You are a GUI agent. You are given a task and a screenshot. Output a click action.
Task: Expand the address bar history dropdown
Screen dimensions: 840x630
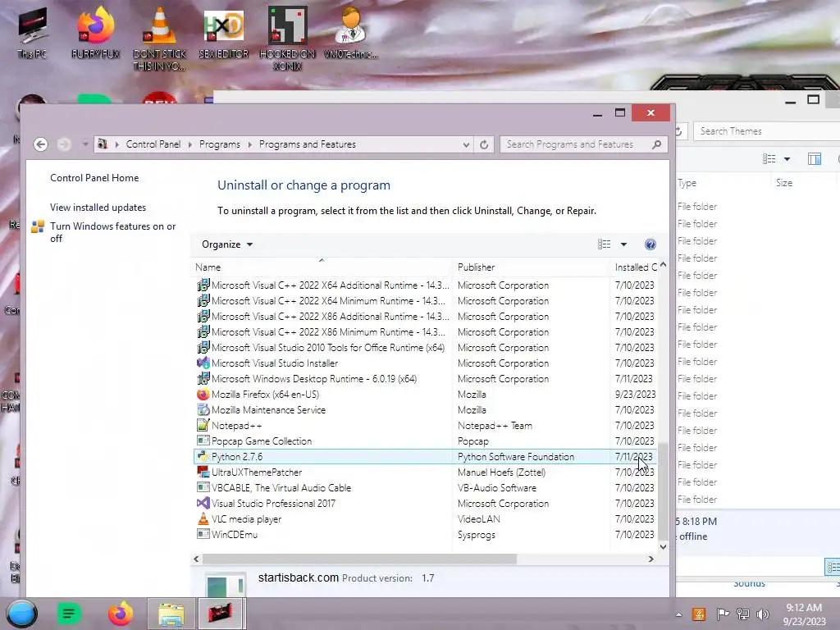click(466, 144)
